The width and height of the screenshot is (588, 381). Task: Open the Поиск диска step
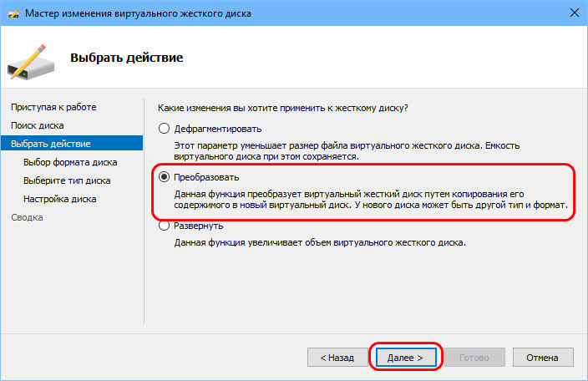37,125
